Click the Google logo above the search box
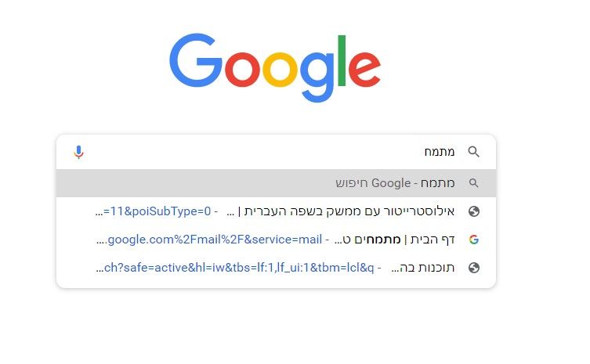The width and height of the screenshot is (590, 364). click(x=275, y=67)
